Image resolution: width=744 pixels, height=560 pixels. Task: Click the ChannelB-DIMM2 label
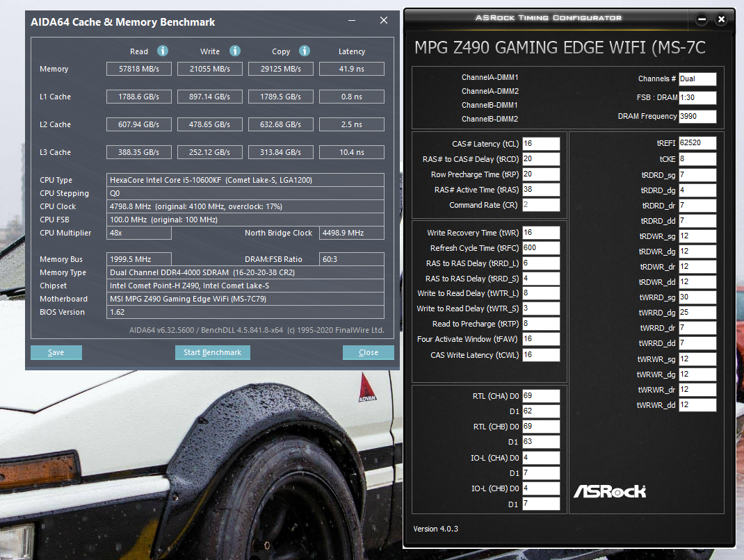[x=490, y=119]
